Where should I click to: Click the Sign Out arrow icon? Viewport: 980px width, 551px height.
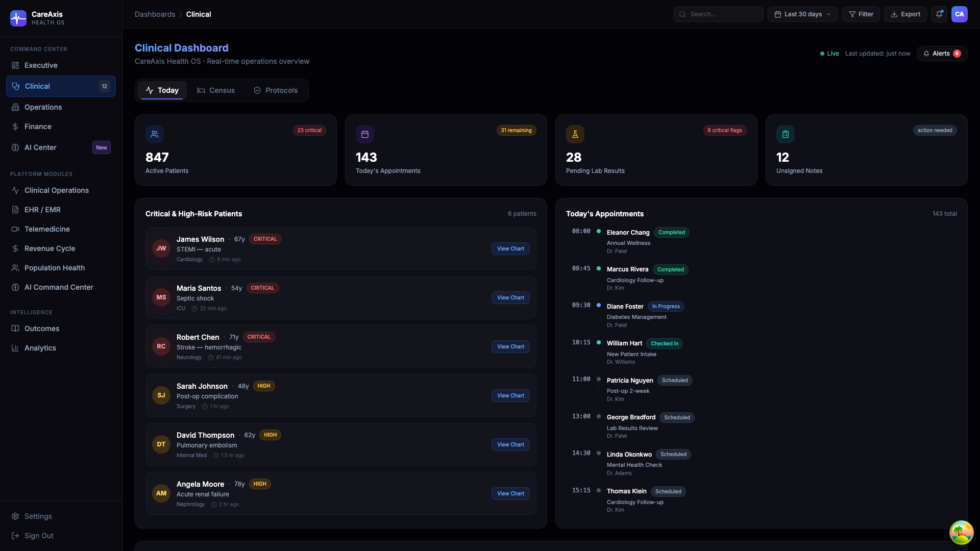click(15, 536)
